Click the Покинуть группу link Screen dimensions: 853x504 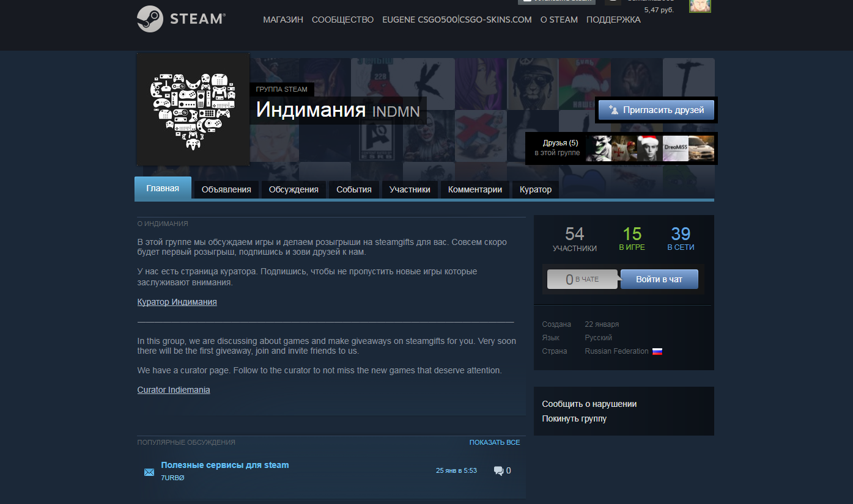tap(574, 418)
